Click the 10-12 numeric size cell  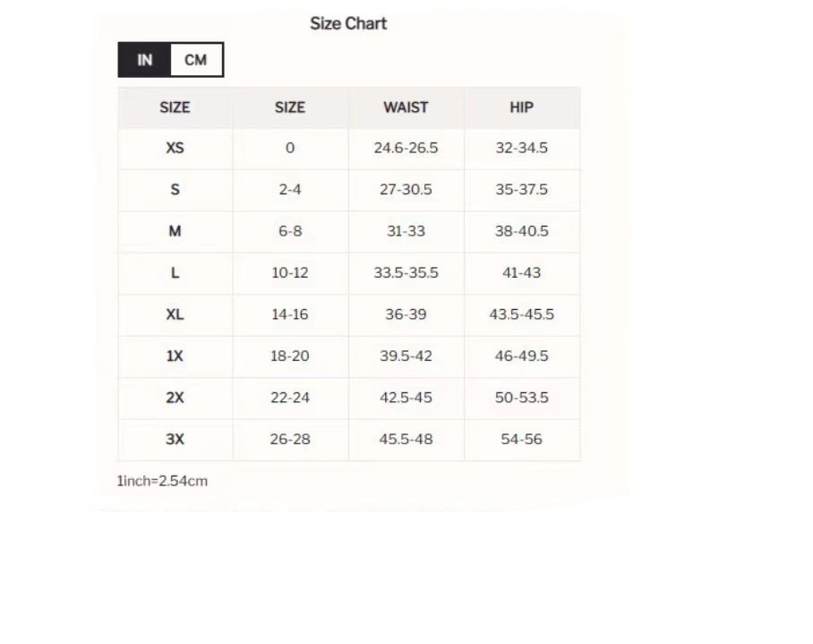click(x=289, y=272)
